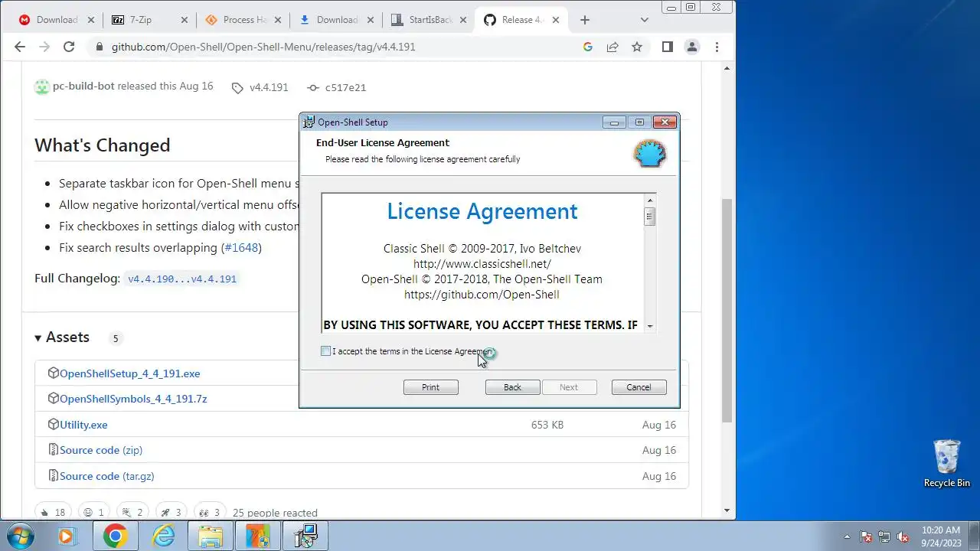Click the Print button in setup dialog

click(x=430, y=387)
